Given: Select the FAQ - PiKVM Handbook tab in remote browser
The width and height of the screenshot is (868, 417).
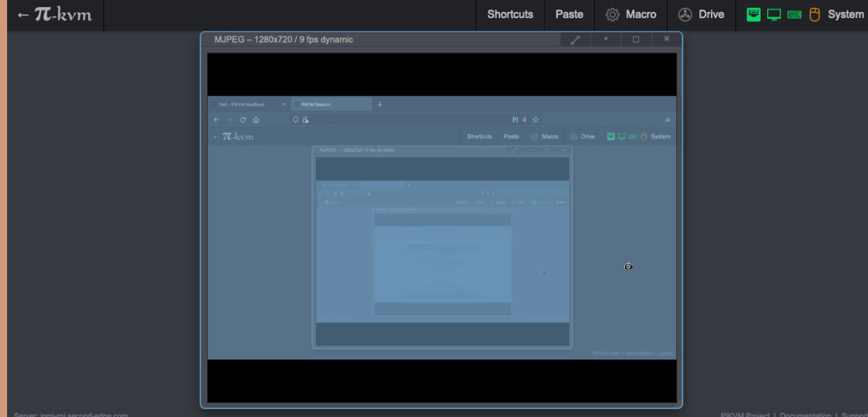Looking at the screenshot, I should 243,104.
